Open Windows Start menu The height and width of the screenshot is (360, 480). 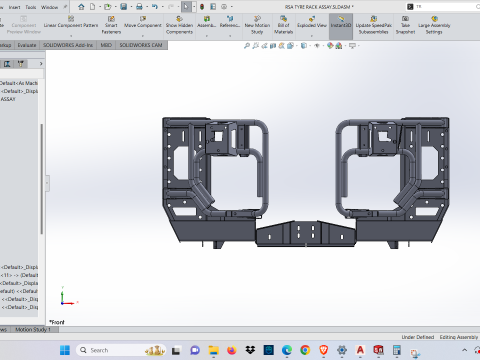click(x=65, y=350)
